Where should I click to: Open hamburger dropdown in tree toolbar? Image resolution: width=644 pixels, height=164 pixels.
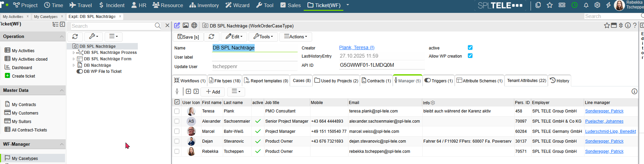pyautogui.click(x=113, y=37)
